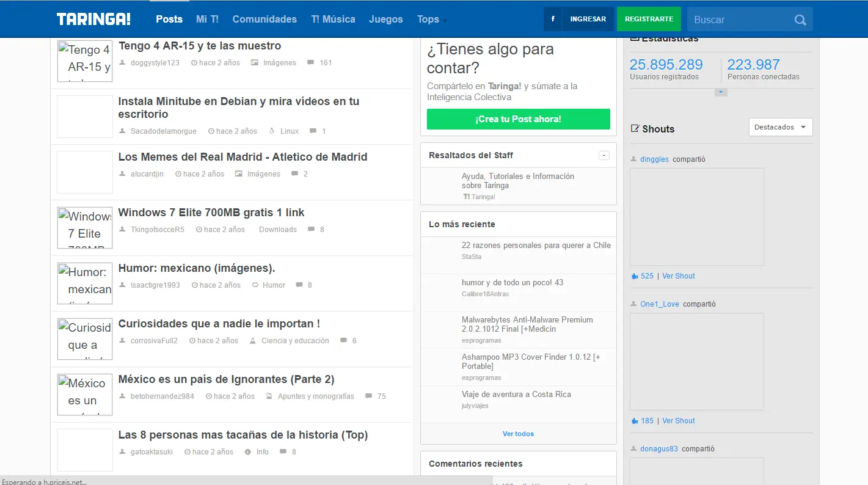Open dinggles' shared shout image

(x=697, y=217)
